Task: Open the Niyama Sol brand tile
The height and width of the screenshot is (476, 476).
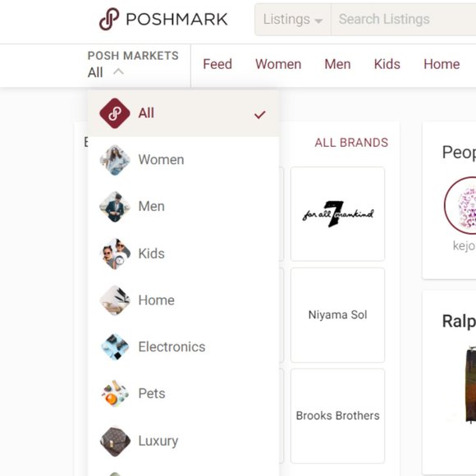Action: pos(337,315)
